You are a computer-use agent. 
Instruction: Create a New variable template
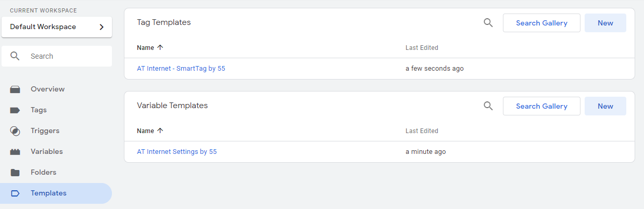pos(605,106)
